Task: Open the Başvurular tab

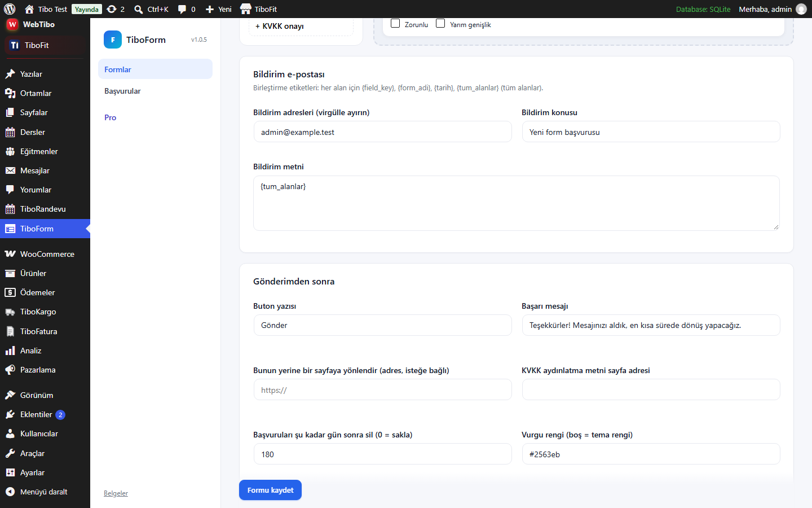Action: coord(155,91)
